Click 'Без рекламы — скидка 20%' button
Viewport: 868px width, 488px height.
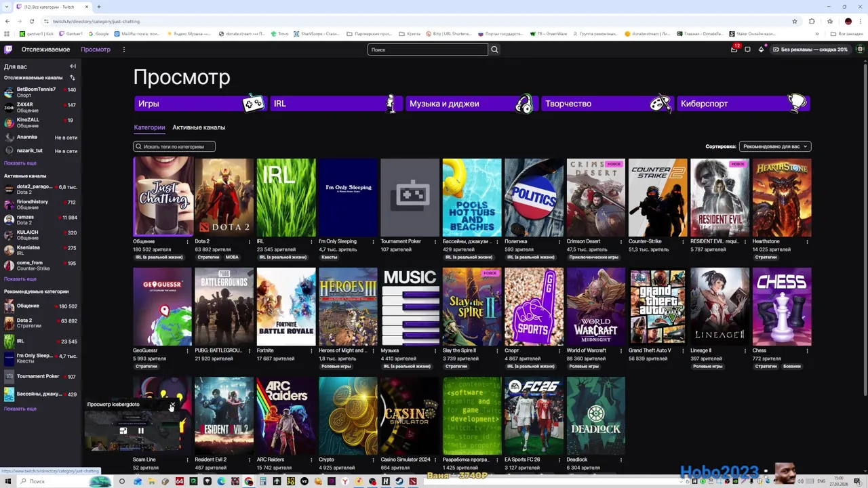[x=810, y=49]
